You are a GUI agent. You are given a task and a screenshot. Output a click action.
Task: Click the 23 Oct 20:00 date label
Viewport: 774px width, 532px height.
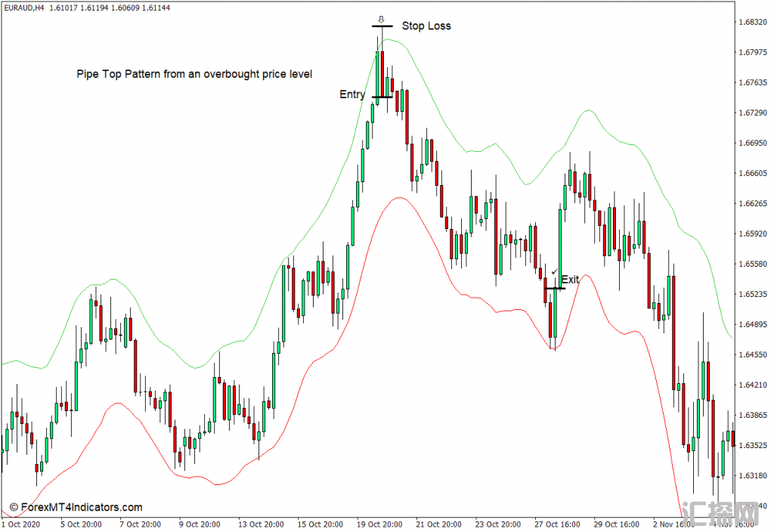coord(498,524)
